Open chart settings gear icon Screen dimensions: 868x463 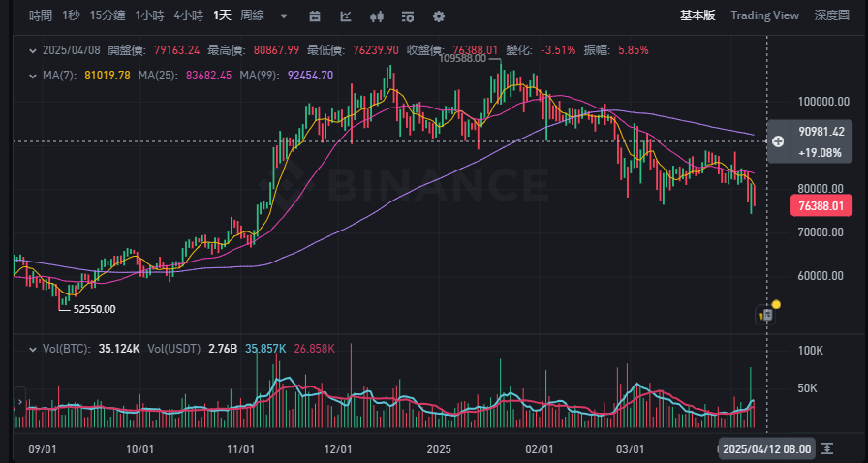click(439, 16)
